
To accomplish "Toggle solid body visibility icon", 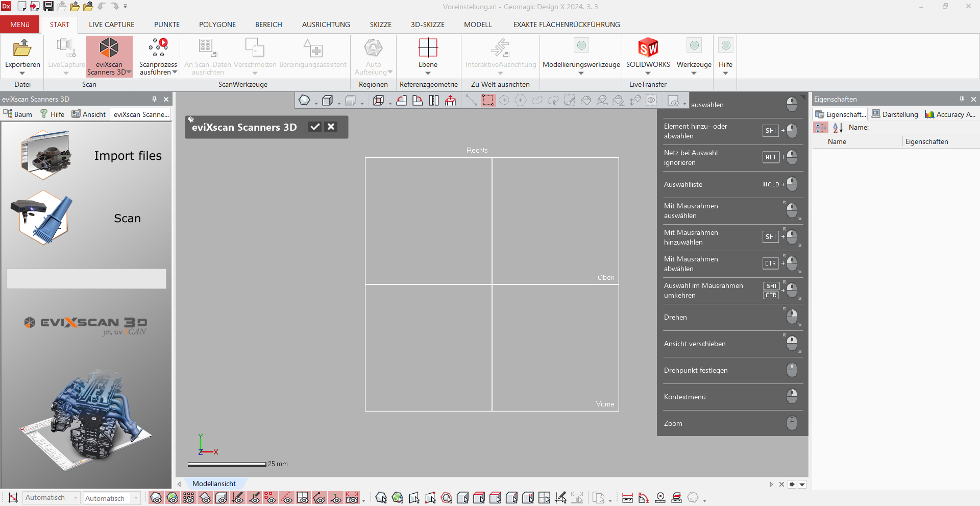I will pos(222,498).
